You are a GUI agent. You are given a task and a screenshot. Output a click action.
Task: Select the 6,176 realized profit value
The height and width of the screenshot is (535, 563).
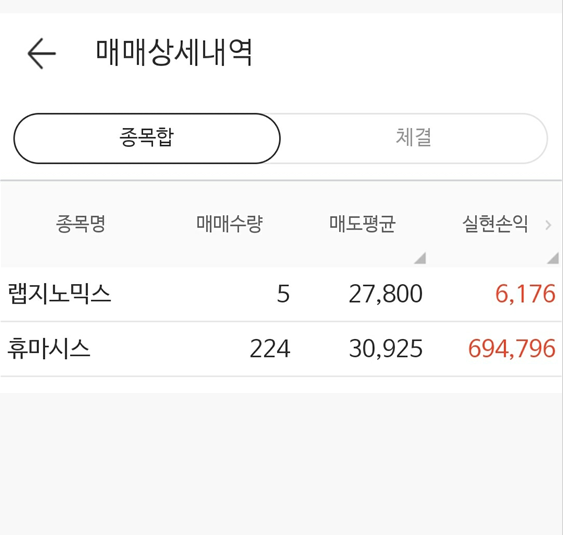click(x=525, y=294)
